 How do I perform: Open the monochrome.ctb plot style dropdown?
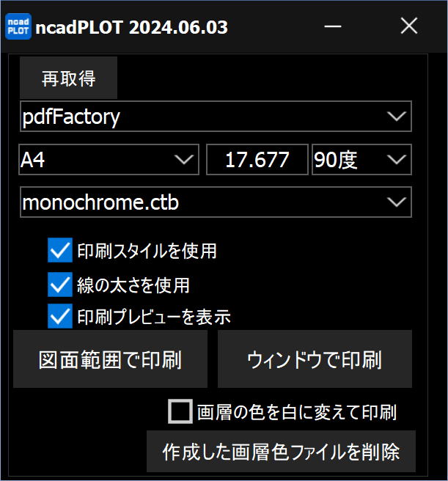[x=216, y=202]
